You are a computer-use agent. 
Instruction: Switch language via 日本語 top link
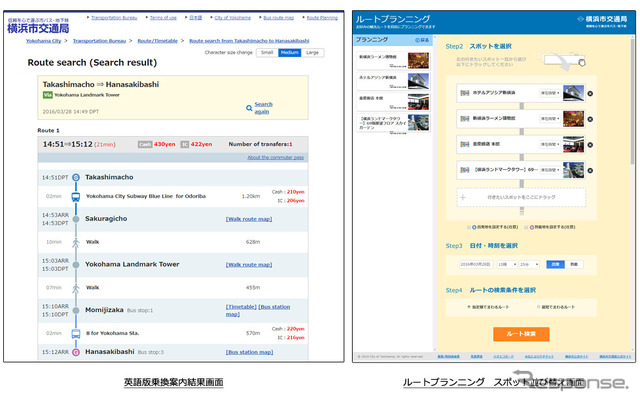pyautogui.click(x=196, y=18)
